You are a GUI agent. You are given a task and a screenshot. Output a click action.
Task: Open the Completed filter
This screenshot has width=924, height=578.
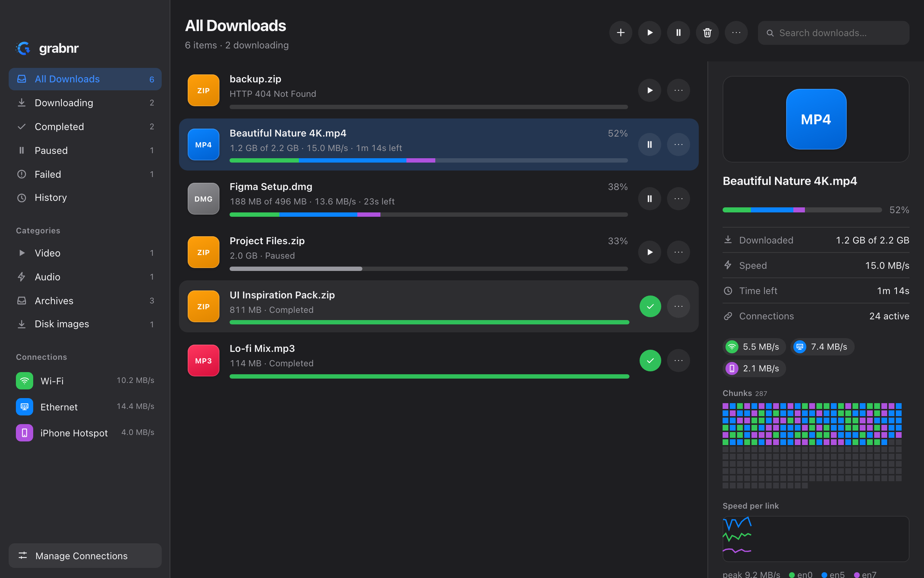(85, 126)
